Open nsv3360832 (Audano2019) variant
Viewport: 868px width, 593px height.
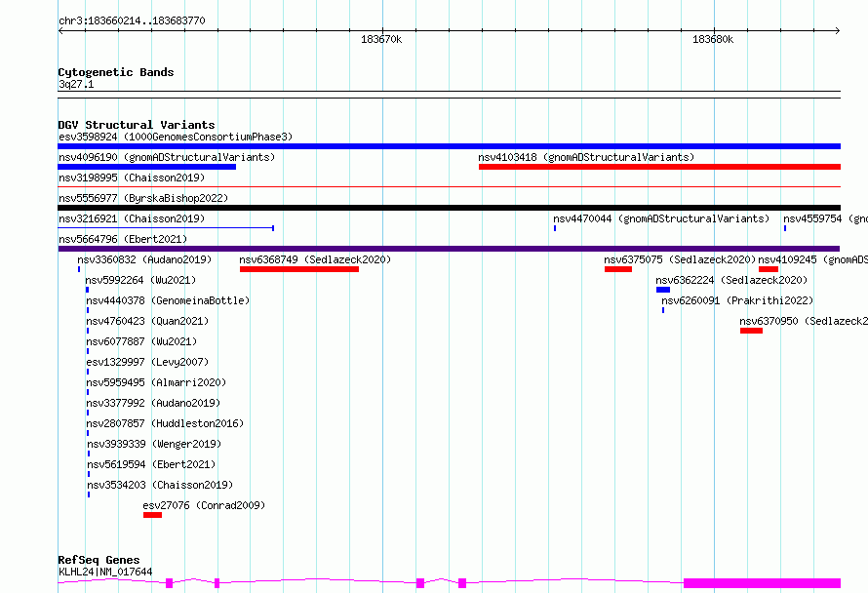point(144,259)
